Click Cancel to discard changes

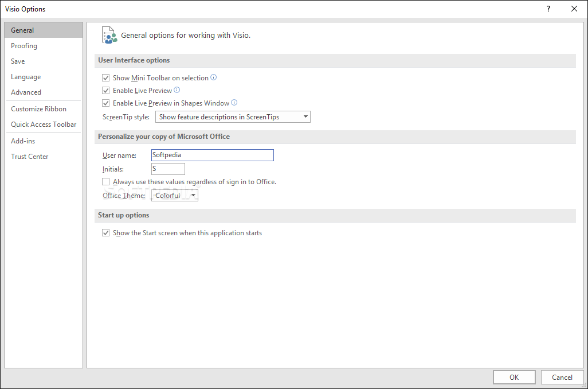pyautogui.click(x=562, y=378)
